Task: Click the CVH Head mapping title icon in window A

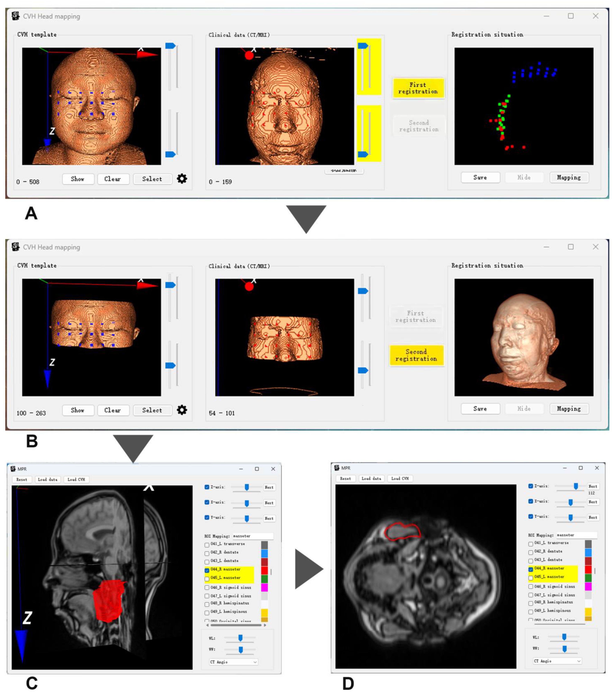Action: pyautogui.click(x=15, y=16)
